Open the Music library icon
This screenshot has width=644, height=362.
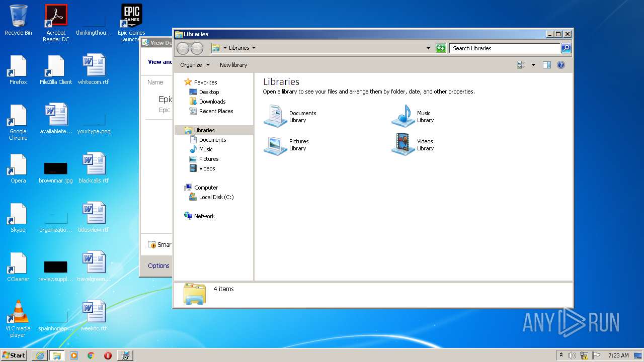[403, 116]
